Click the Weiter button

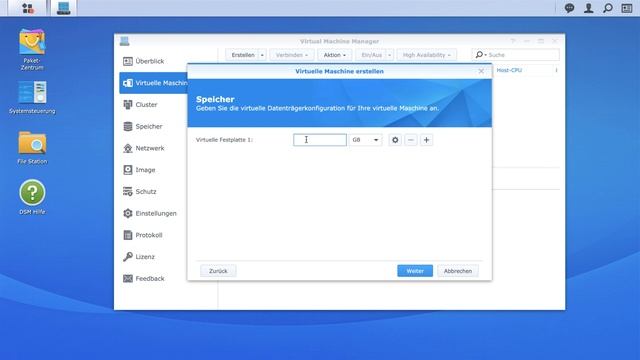click(x=415, y=271)
